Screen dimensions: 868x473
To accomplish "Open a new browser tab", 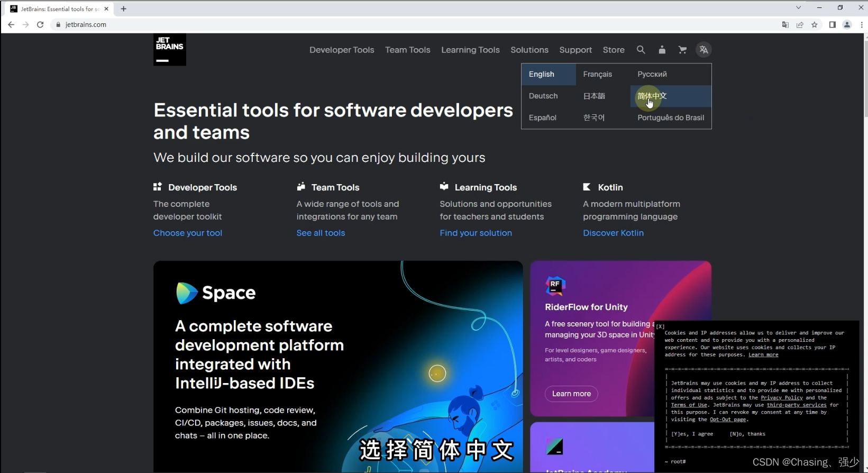I will coord(123,8).
